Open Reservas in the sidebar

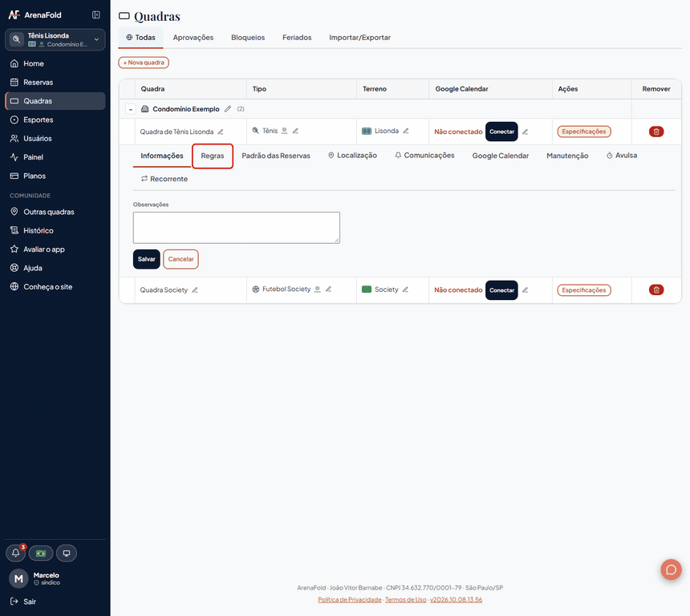[x=55, y=83]
